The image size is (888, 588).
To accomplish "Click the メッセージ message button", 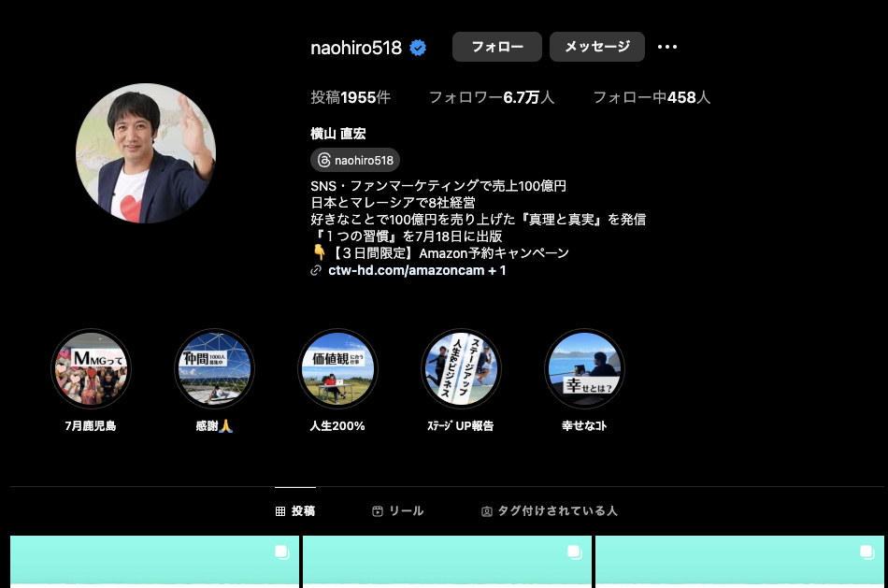I will click(x=596, y=47).
